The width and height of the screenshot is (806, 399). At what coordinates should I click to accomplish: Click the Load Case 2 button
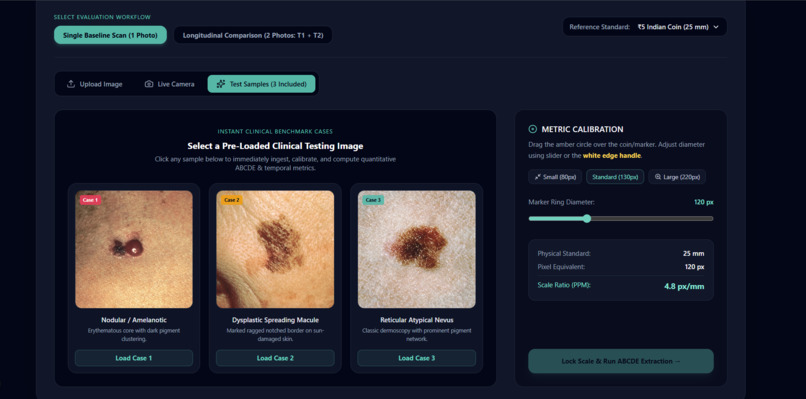(x=275, y=358)
